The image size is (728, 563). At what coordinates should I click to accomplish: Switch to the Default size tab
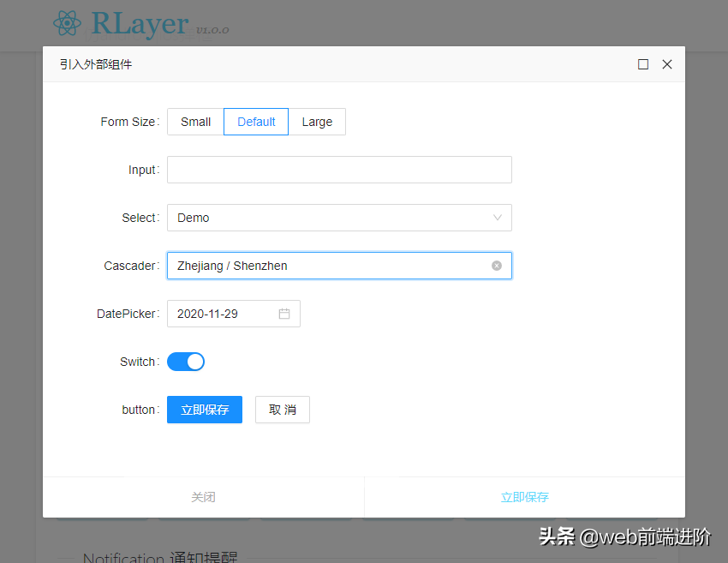255,122
